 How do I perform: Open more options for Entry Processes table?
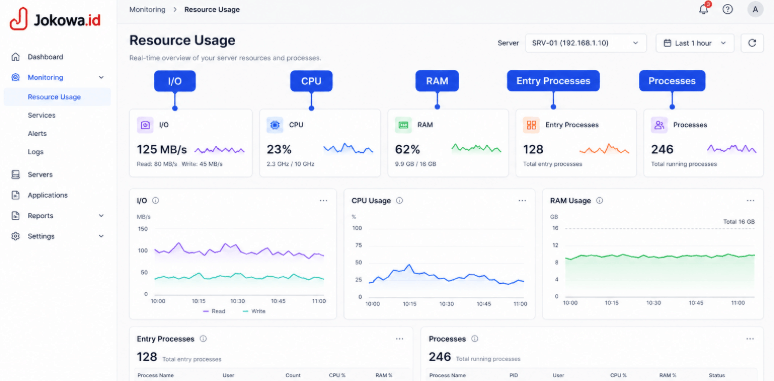[x=399, y=339]
